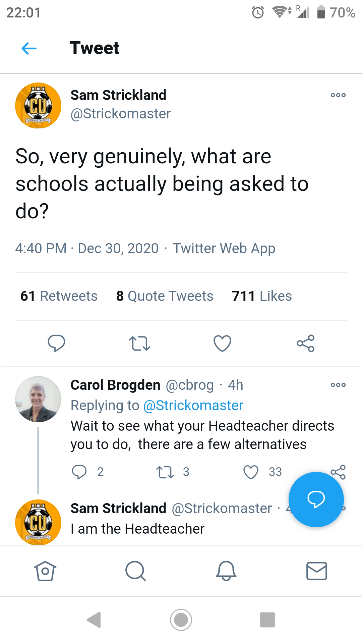
Task: Share the main tweet
Action: click(x=305, y=343)
